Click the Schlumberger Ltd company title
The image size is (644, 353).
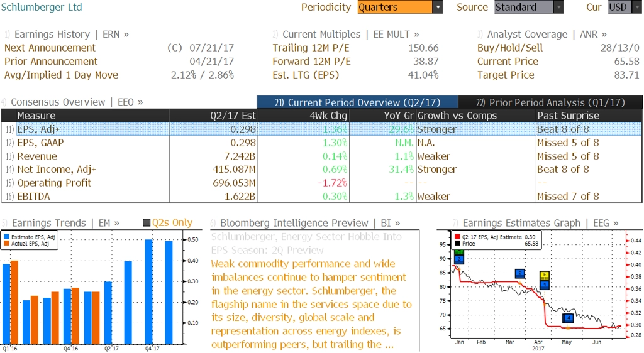(x=42, y=7)
